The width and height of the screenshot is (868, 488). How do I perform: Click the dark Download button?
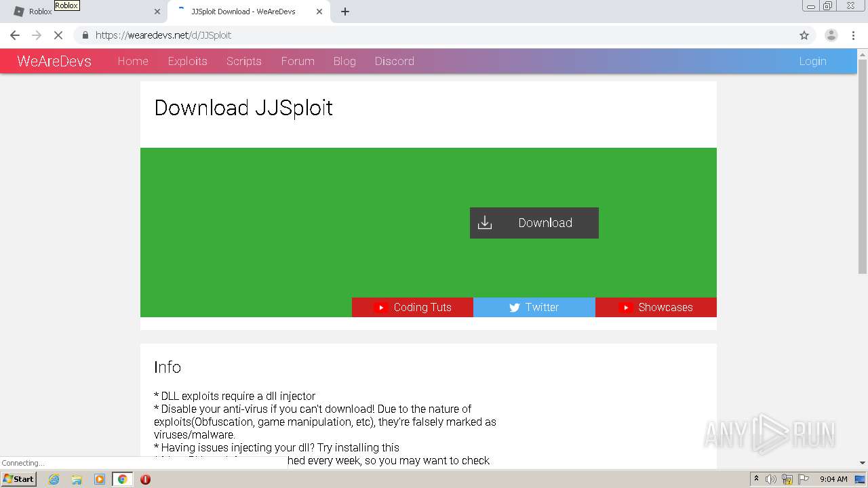534,223
